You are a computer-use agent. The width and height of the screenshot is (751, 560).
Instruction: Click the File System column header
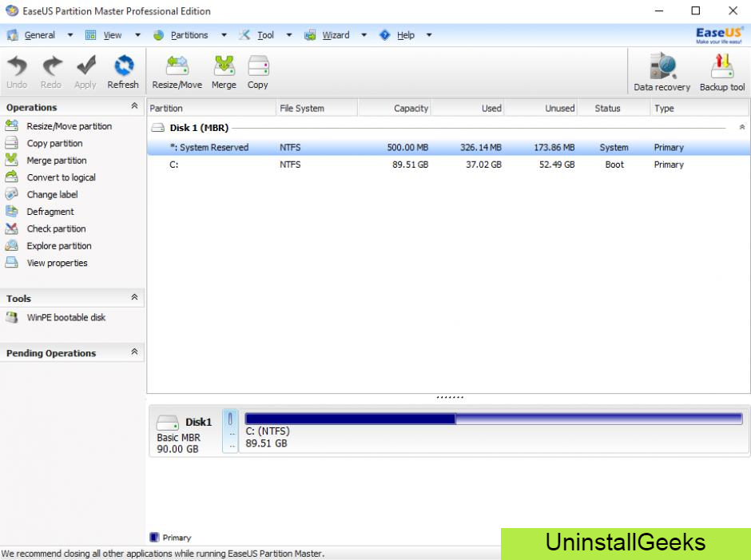(316, 109)
